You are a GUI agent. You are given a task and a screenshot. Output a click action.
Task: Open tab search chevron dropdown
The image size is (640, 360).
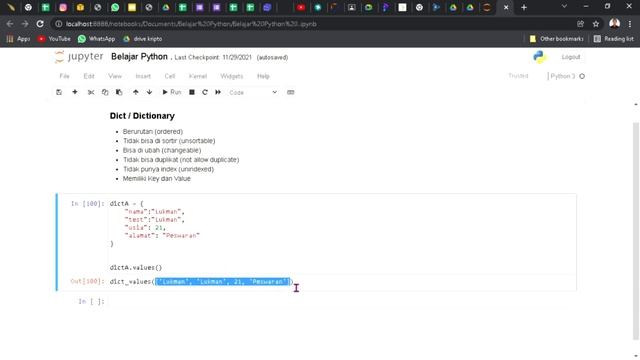(x=564, y=7)
